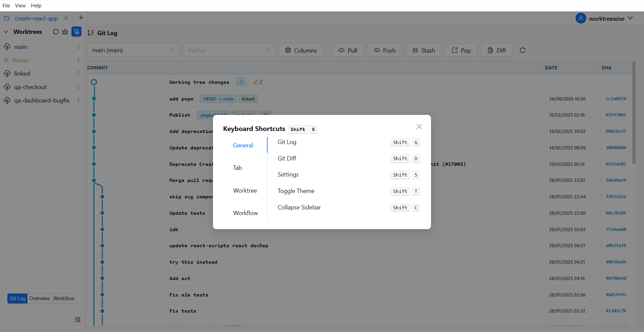Screen dimensions: 644x332
Task: Open the qa-dashboard-bugfix worktree
Action: coord(42,101)
